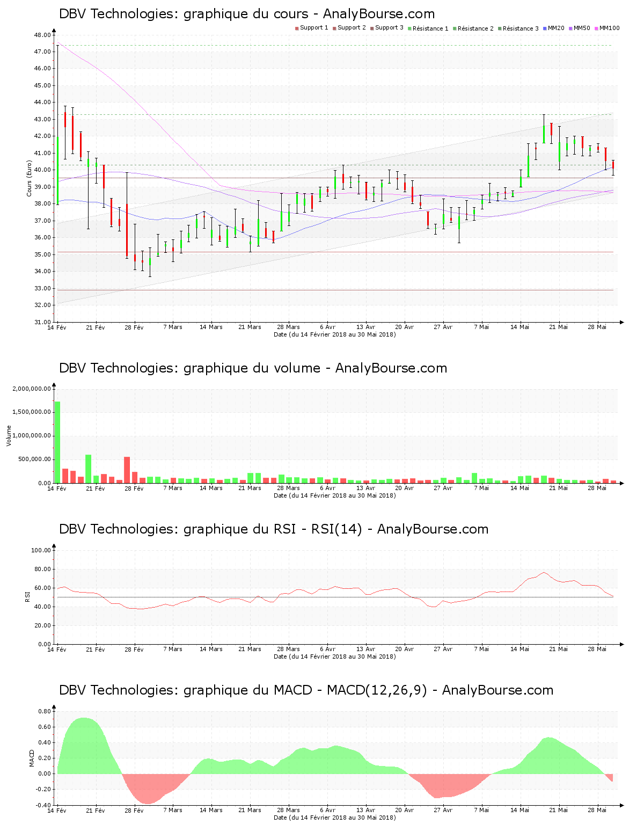Select the Résistance 1 legend entry
Screen dimensions: 644x832
coord(428,28)
